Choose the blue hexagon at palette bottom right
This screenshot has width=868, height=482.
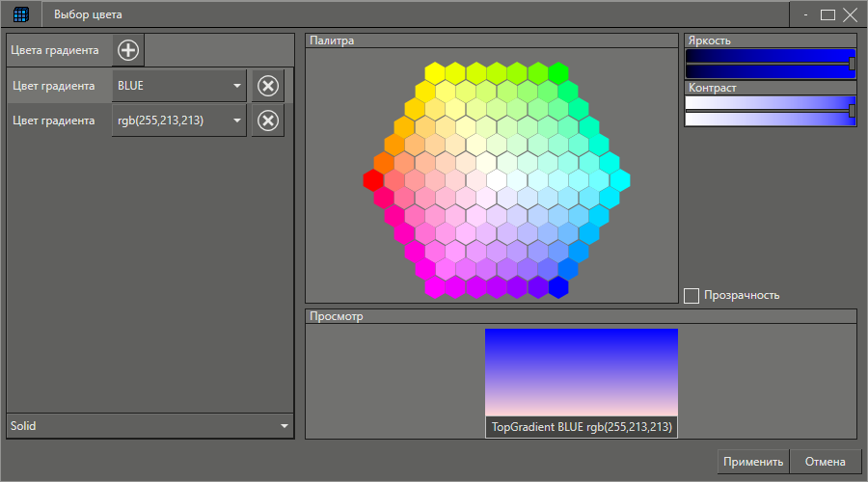coord(558,286)
